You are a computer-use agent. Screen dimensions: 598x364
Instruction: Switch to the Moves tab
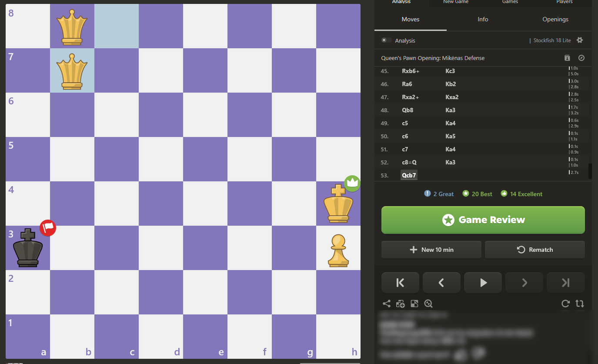point(411,19)
